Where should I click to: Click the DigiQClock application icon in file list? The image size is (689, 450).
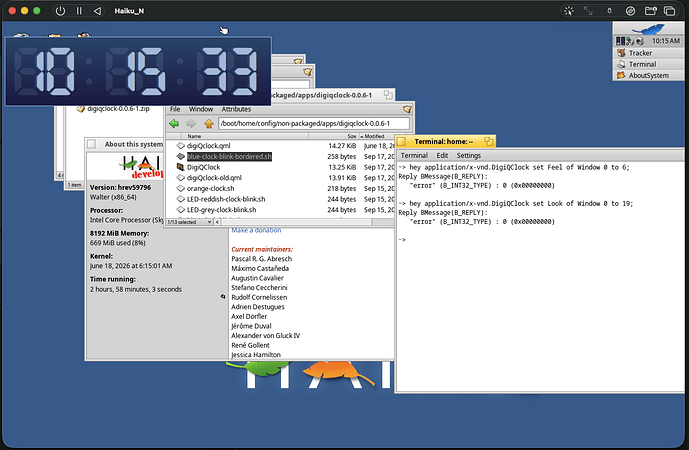coord(180,167)
